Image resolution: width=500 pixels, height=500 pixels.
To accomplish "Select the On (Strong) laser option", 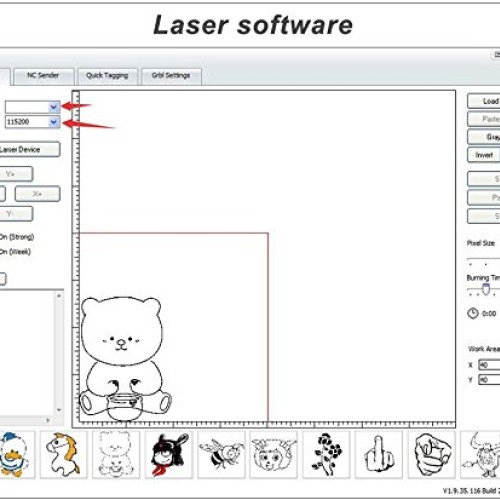I will (x=17, y=237).
